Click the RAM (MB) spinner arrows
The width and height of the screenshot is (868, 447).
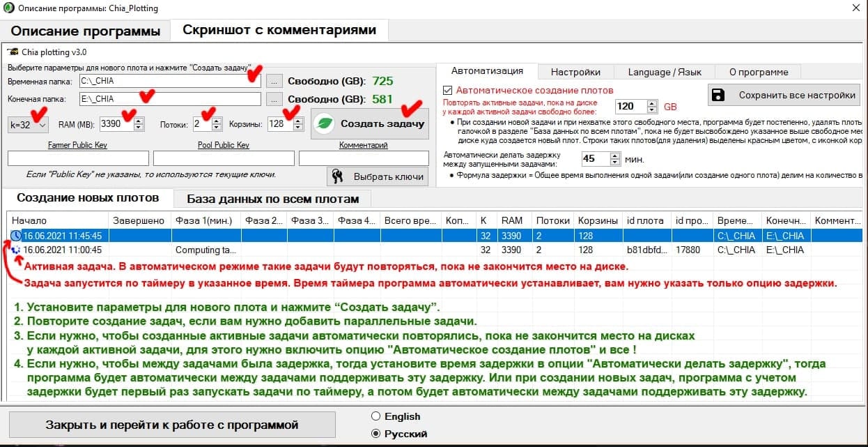139,124
